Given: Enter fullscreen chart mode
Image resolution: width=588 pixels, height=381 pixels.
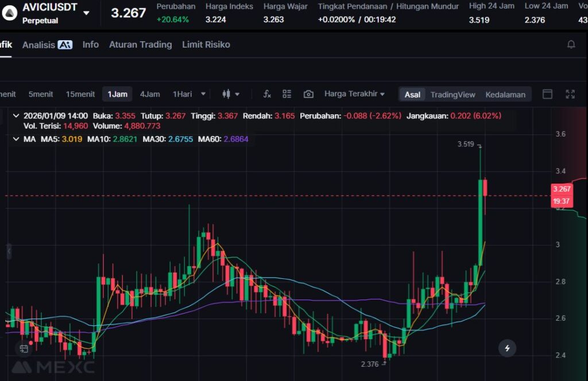Looking at the screenshot, I should (570, 94).
